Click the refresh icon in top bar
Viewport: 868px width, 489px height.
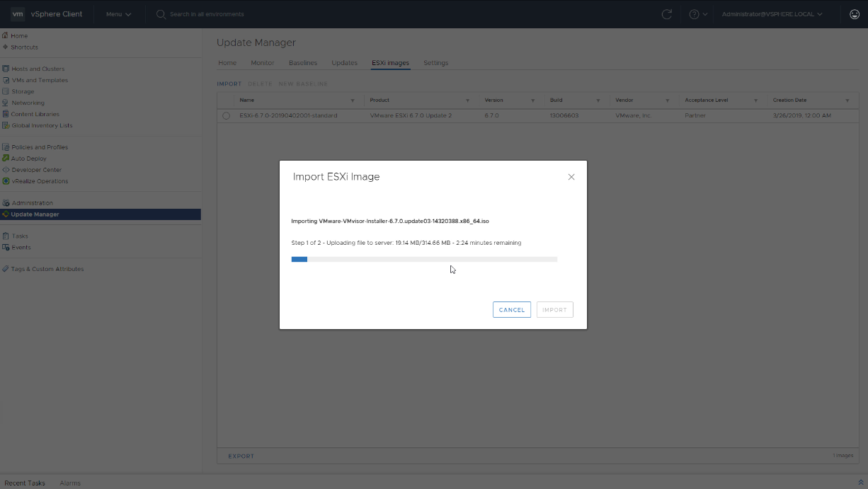click(x=666, y=14)
